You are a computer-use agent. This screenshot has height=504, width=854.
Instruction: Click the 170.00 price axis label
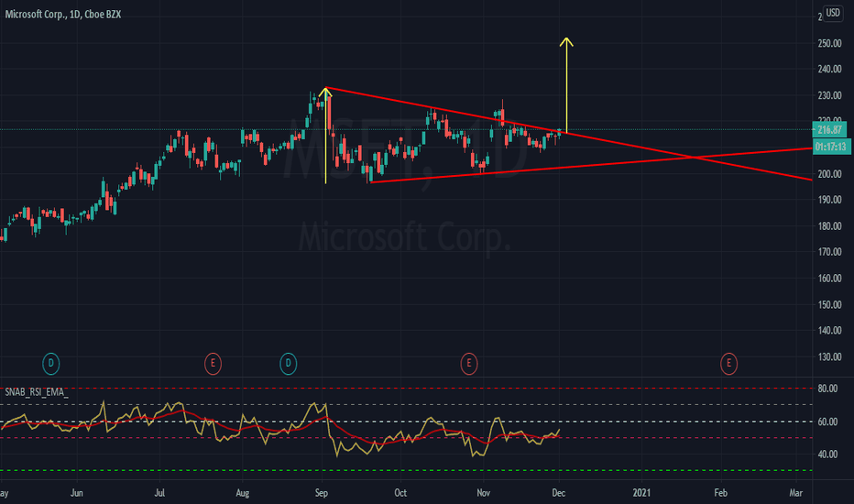coord(829,252)
